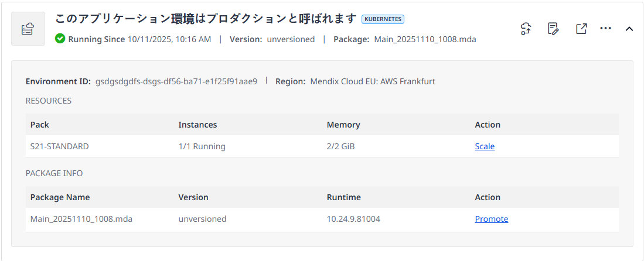The width and height of the screenshot is (644, 261).
Task: Open environment logs document icon
Action: (554, 28)
